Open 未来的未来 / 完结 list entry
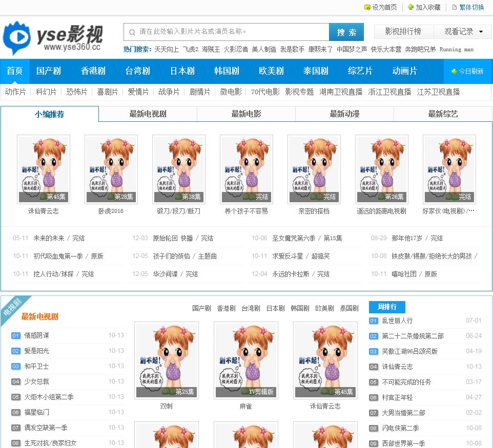The image size is (493, 448). 59,238
